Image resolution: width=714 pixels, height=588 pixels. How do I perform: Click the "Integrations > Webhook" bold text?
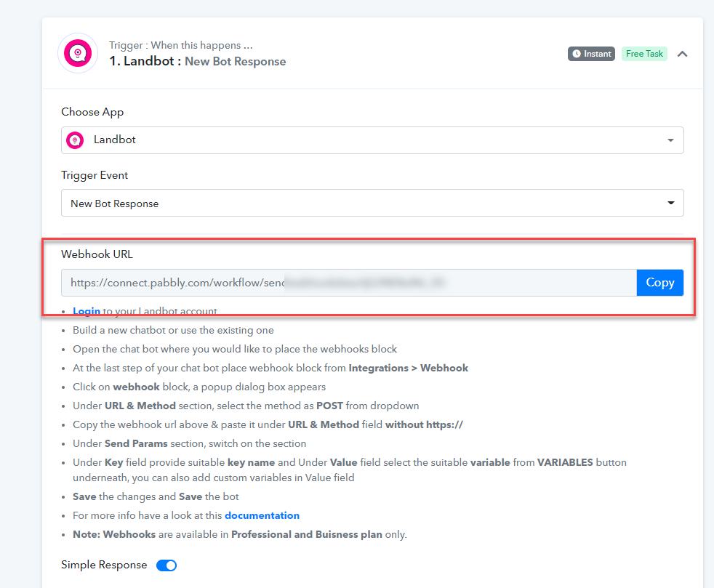(x=409, y=368)
